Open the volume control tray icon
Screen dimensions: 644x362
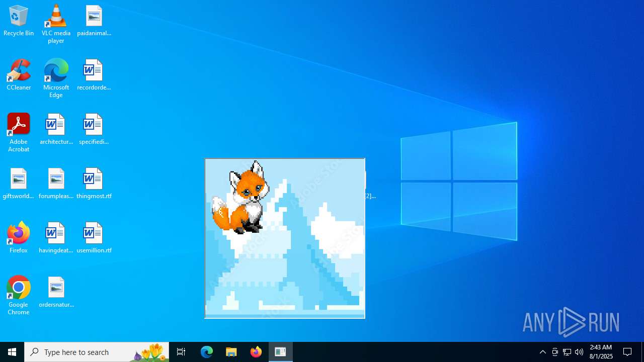pyautogui.click(x=579, y=352)
